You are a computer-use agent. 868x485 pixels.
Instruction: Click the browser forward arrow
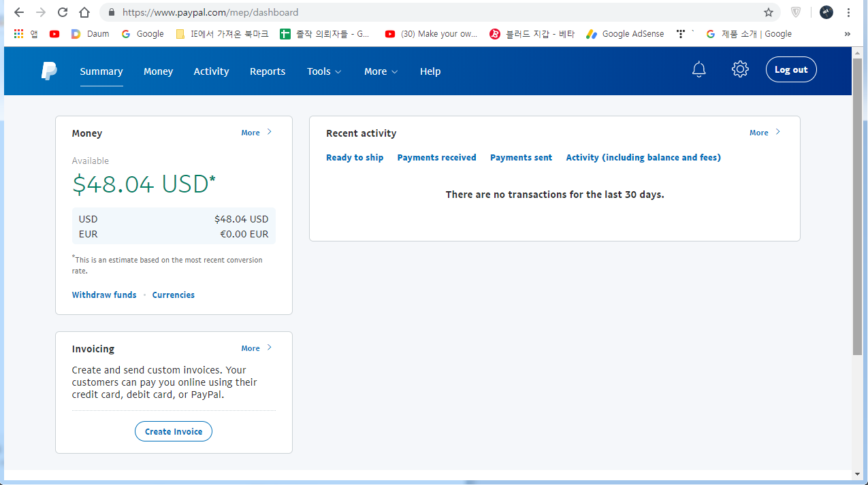tap(41, 12)
